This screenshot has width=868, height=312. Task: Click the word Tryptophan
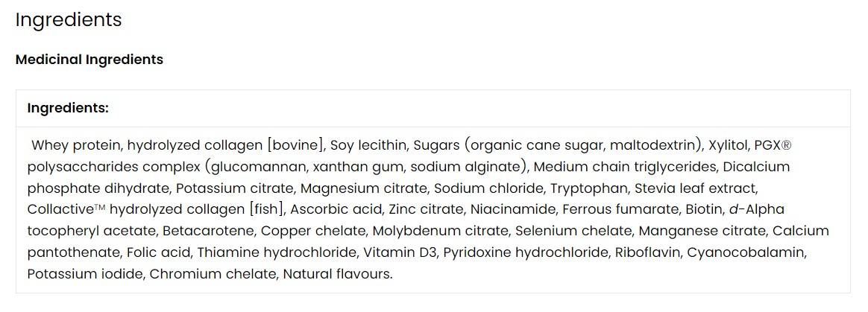pos(594,188)
